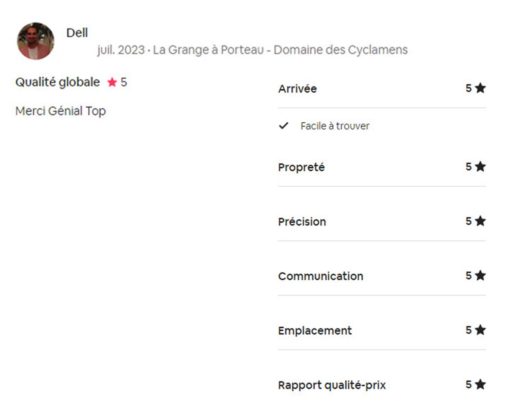Open the La Grange à Porteau listing link
Viewport: 532px width, 418px height.
[280, 50]
